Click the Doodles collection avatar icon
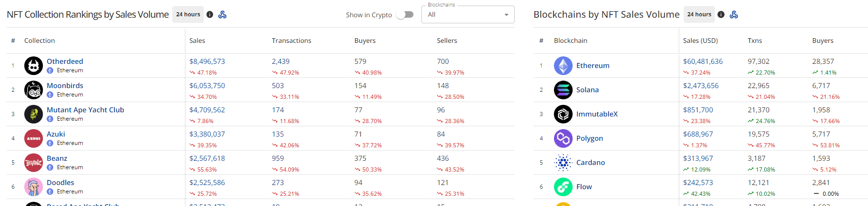 point(34,187)
